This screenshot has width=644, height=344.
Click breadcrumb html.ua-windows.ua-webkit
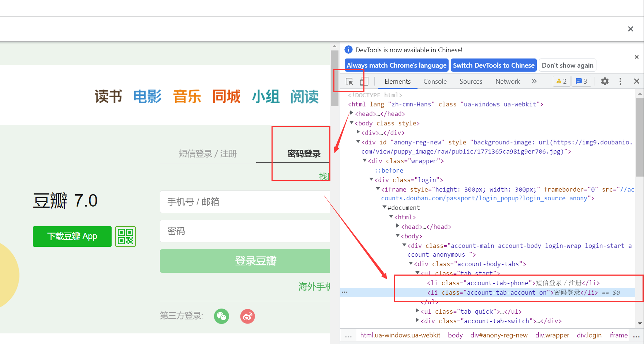(400, 335)
